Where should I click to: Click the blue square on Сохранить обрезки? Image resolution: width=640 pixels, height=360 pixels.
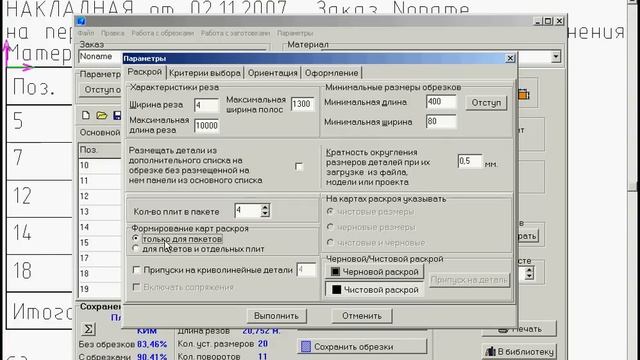pyautogui.click(x=306, y=347)
